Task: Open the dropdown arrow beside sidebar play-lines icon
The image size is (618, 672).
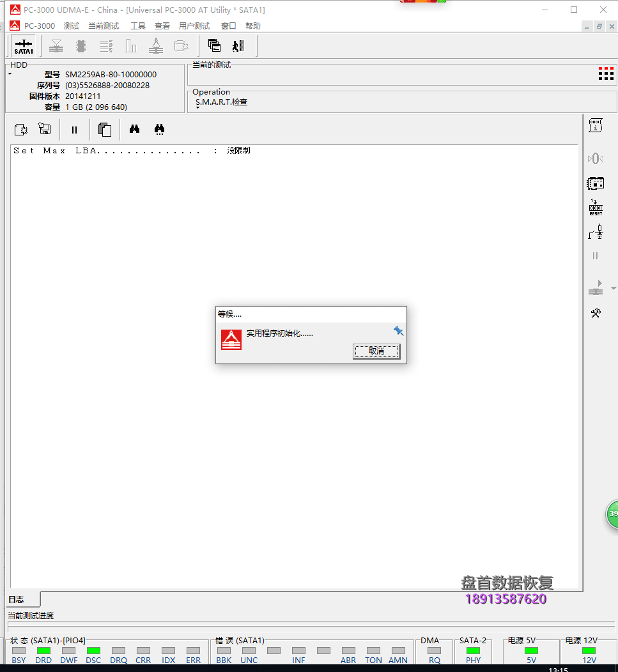Action: [614, 289]
